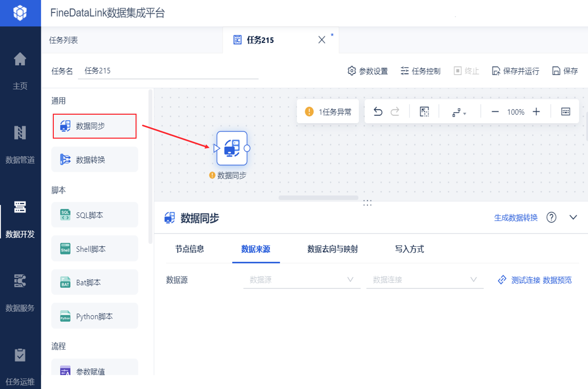The width and height of the screenshot is (588, 389).
Task: Select the Bat脚本 node
Action: pos(95,282)
